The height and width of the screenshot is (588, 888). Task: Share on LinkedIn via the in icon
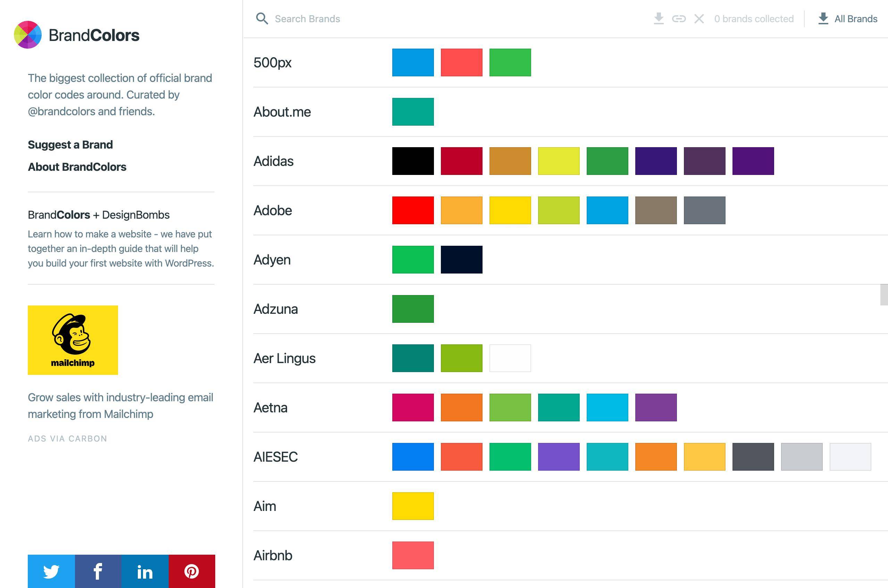[x=145, y=571]
